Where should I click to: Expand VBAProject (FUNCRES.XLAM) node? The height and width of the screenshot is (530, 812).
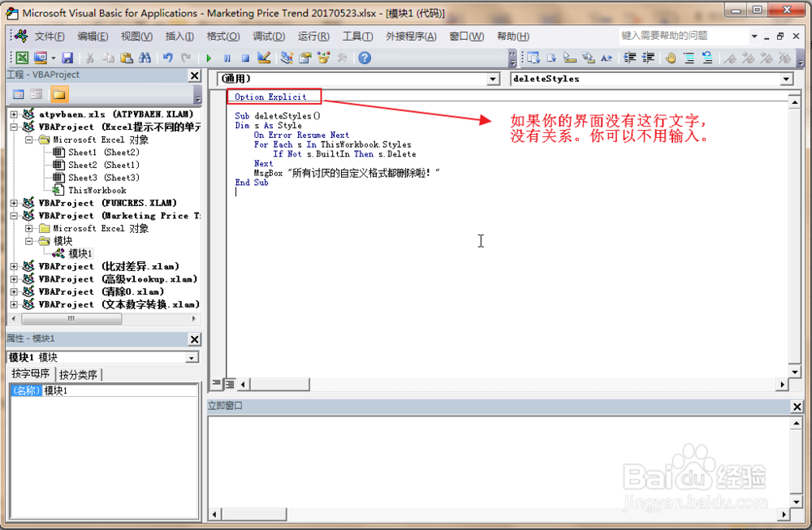pos(14,203)
